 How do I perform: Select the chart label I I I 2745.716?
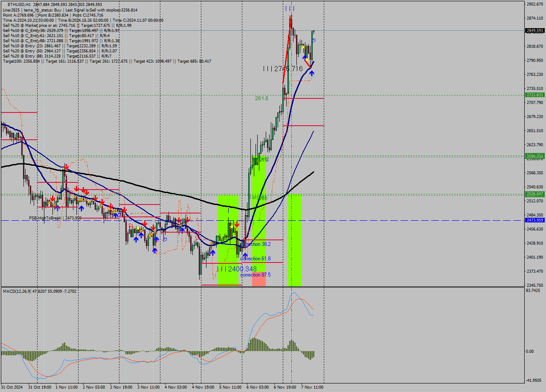click(x=283, y=69)
